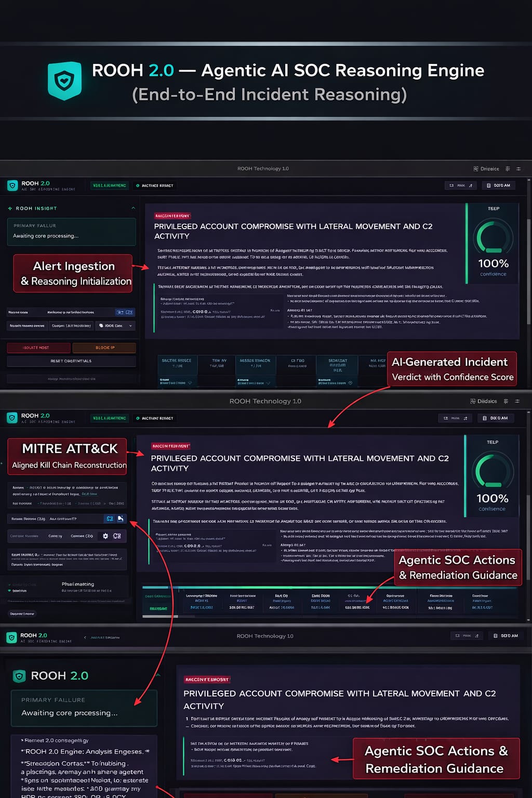Open the first filter dropdown in top sidebar row

tap(27, 326)
